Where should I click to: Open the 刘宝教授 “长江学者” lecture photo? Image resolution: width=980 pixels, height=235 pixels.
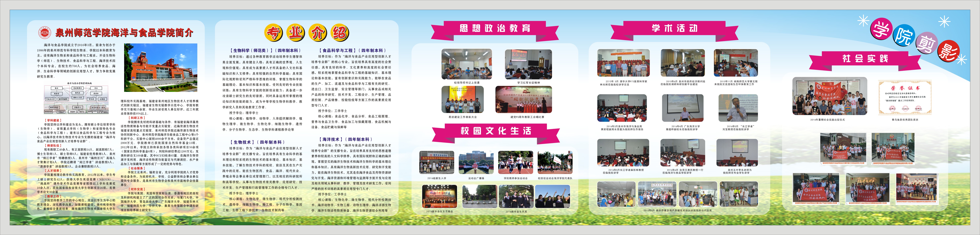[x=738, y=108]
